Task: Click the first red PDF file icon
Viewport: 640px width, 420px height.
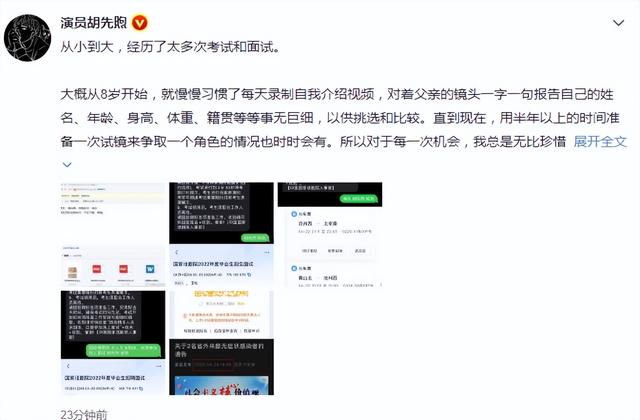Action: point(97,269)
